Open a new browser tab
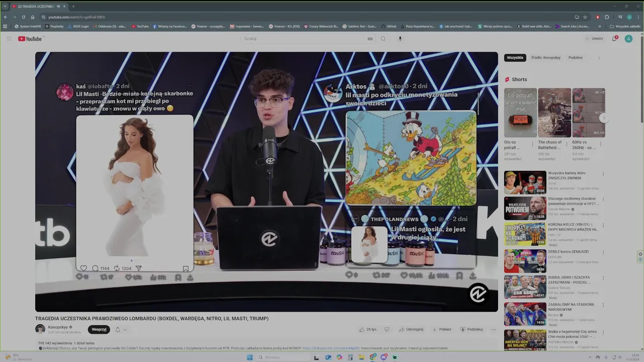This screenshot has height=362, width=644. click(73, 7)
